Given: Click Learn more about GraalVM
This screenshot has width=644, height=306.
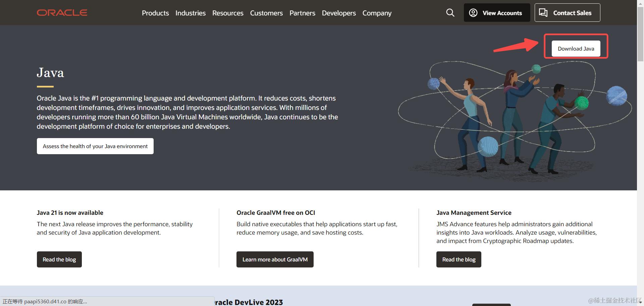Looking at the screenshot, I should 275,259.
